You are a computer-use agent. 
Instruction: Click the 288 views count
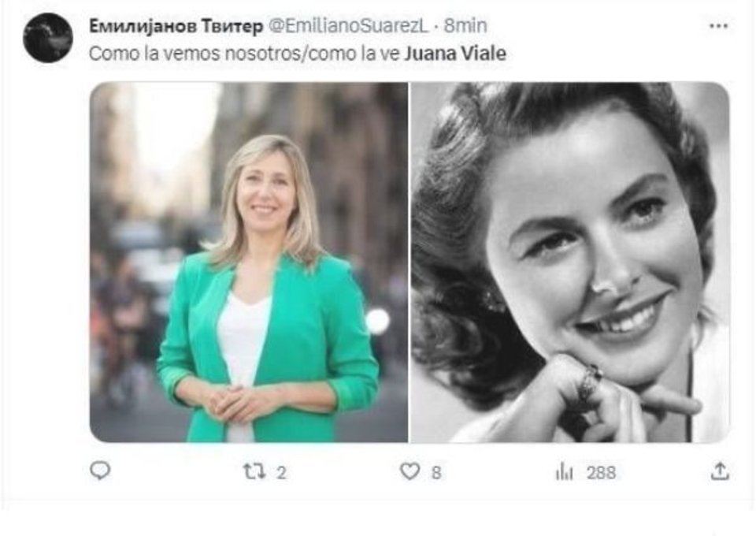coord(600,472)
